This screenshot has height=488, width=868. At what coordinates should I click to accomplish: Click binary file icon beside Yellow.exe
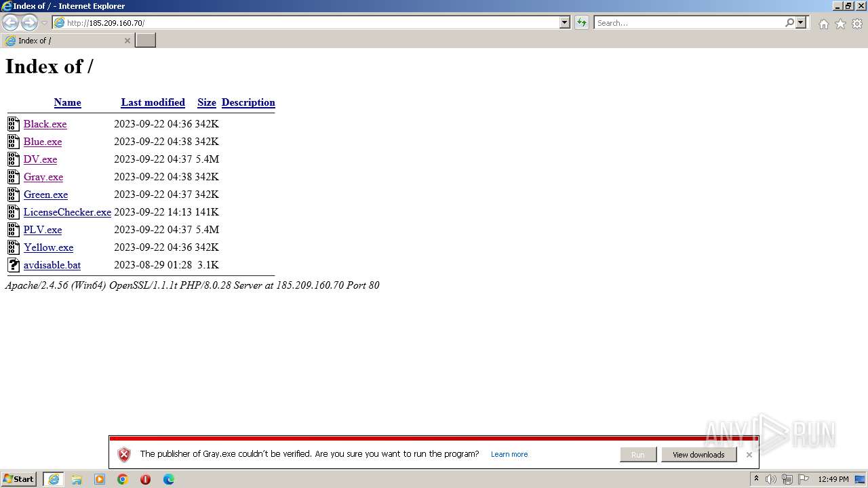(x=14, y=247)
